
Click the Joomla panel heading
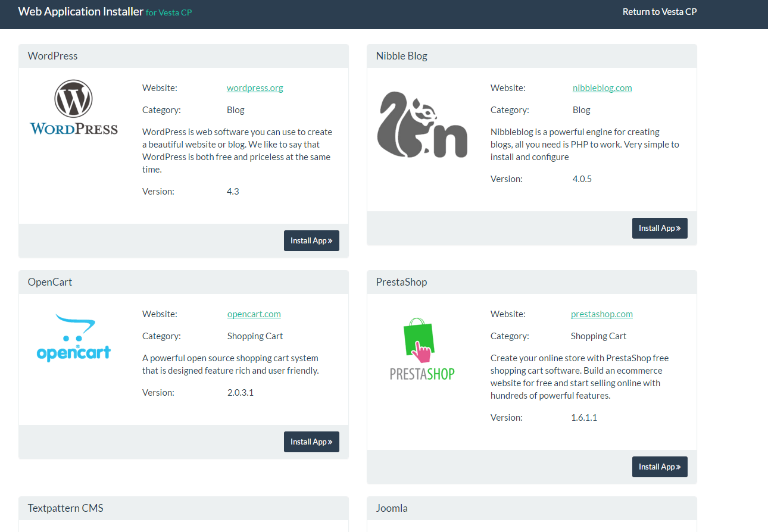click(392, 508)
